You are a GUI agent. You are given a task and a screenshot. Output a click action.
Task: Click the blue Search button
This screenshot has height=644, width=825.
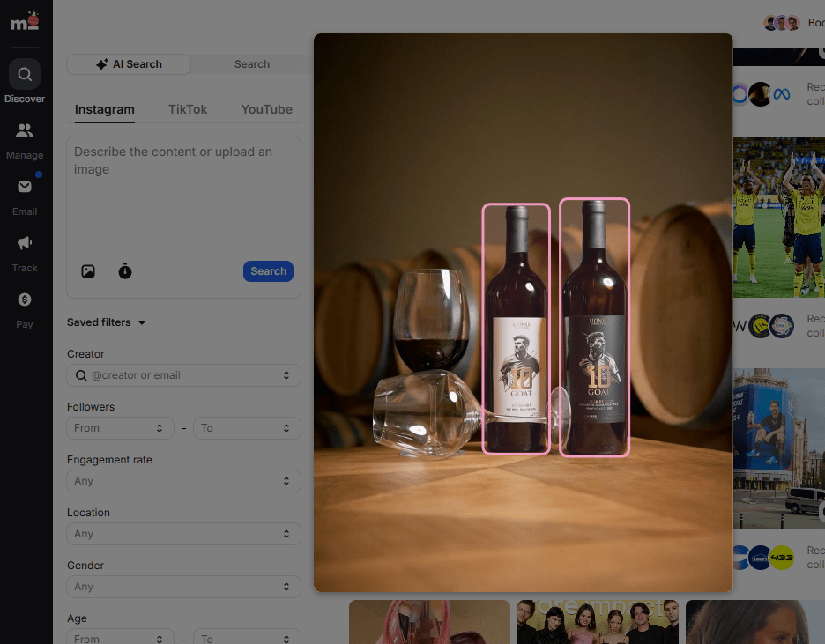point(268,271)
